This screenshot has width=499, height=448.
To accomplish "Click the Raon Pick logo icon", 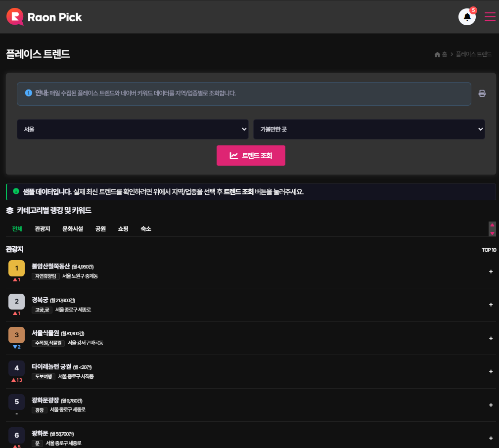I will click(x=15, y=17).
